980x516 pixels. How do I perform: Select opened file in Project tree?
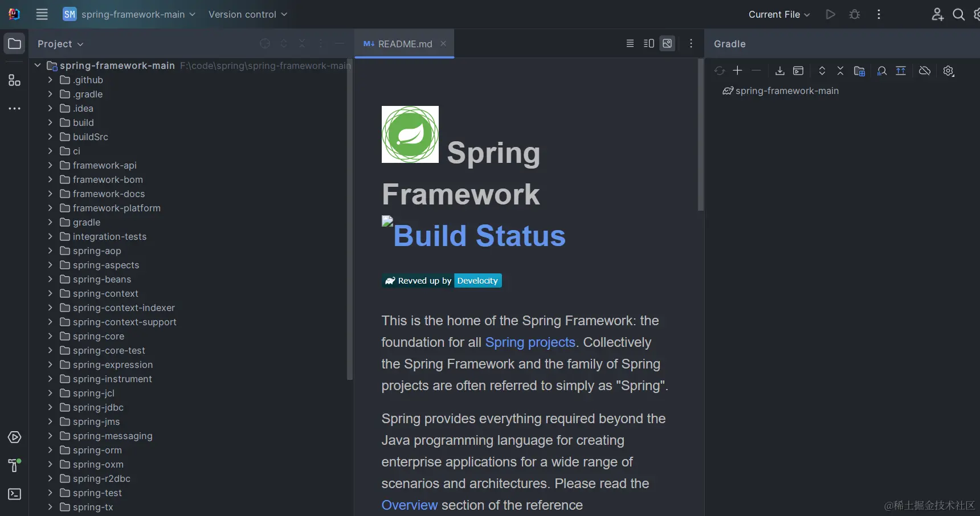265,44
